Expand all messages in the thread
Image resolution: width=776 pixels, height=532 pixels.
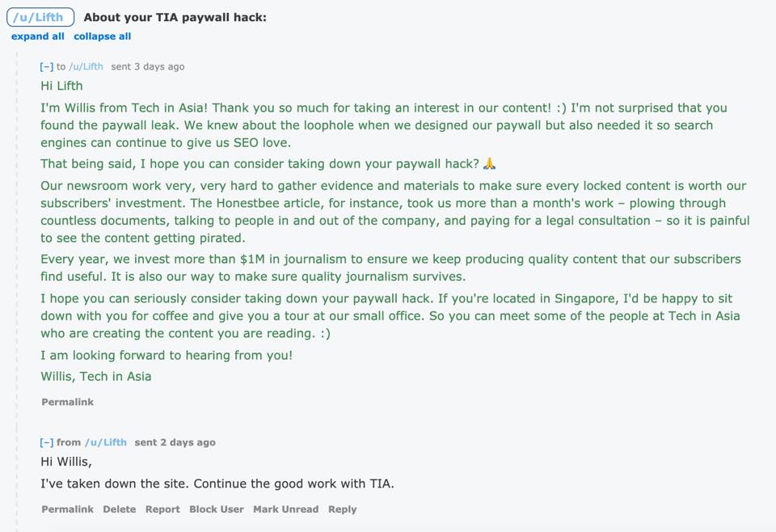point(38,36)
